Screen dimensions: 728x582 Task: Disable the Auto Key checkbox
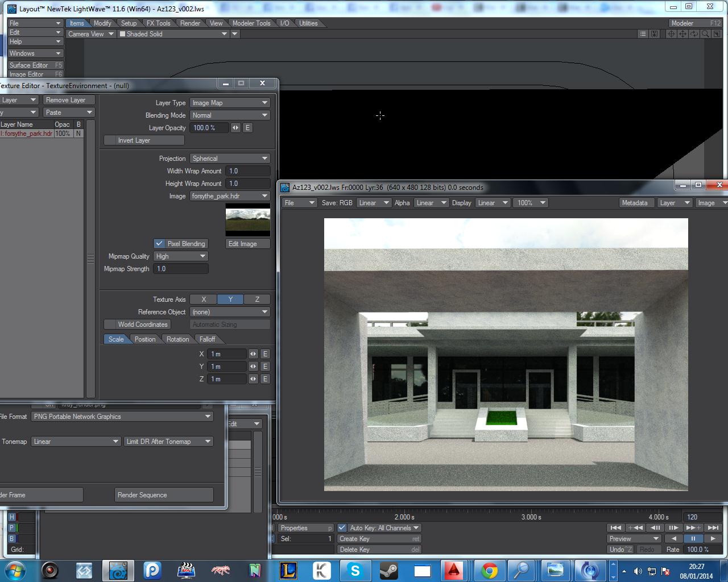pyautogui.click(x=342, y=528)
